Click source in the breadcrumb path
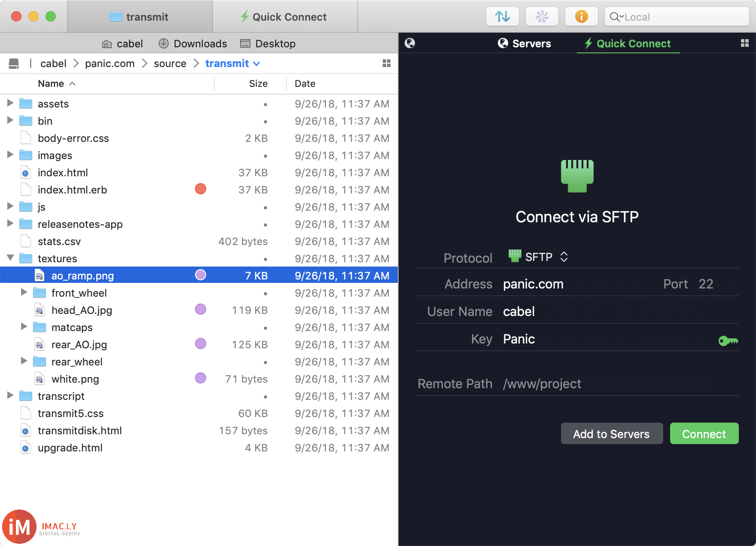The image size is (756, 546). coord(170,64)
